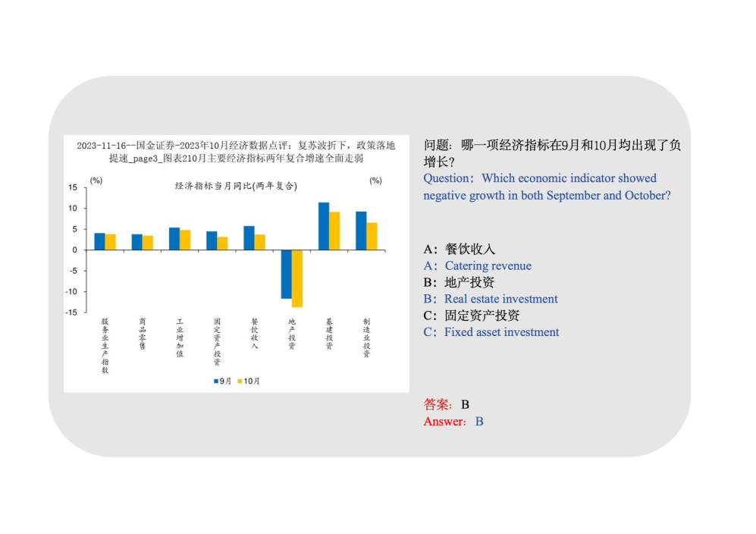Click the blue 制造业投资 September bar
The height and width of the screenshot is (534, 756).
(361, 231)
